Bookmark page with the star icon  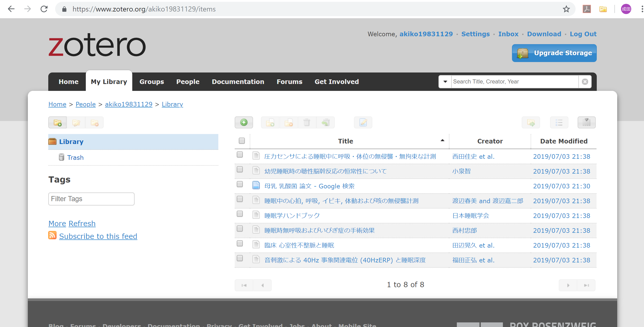(x=566, y=9)
